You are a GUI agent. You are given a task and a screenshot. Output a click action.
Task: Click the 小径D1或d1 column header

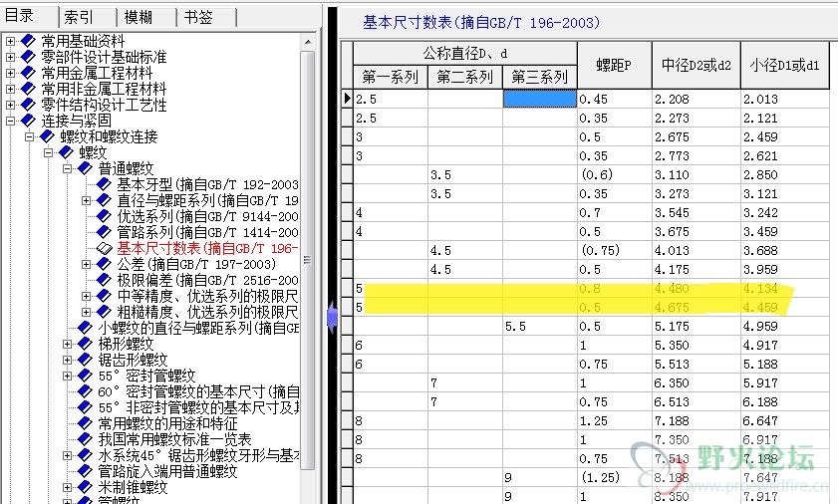click(x=784, y=65)
